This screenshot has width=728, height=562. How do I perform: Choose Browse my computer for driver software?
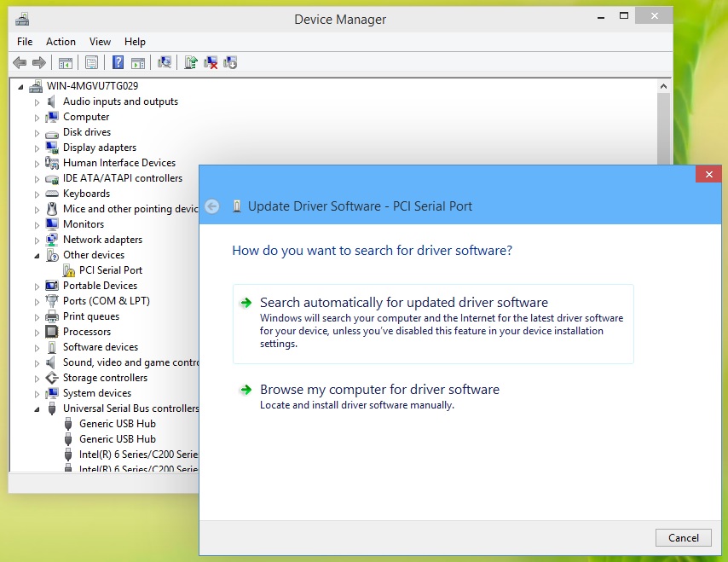379,390
